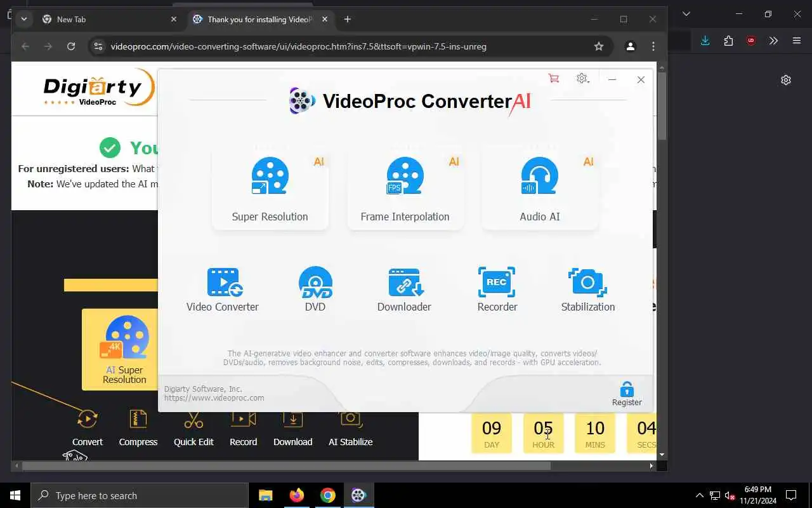Go back in Chrome history
Screen dimensions: 812x508
click(x=25, y=46)
